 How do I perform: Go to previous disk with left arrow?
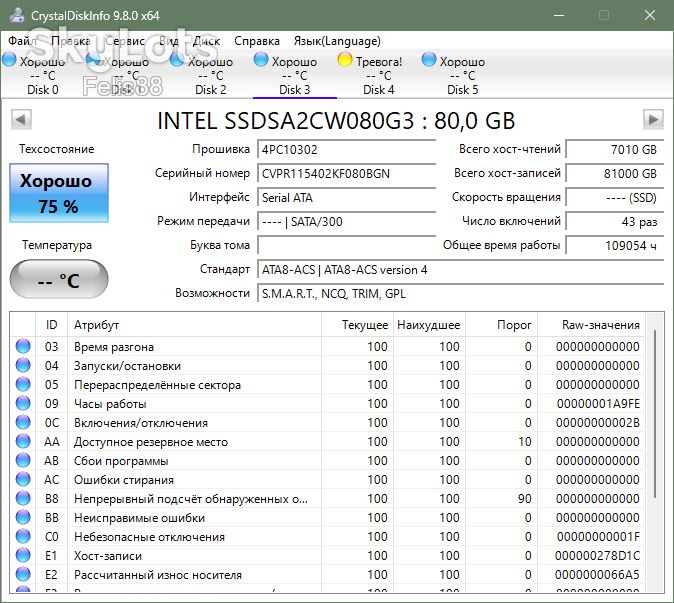point(21,119)
